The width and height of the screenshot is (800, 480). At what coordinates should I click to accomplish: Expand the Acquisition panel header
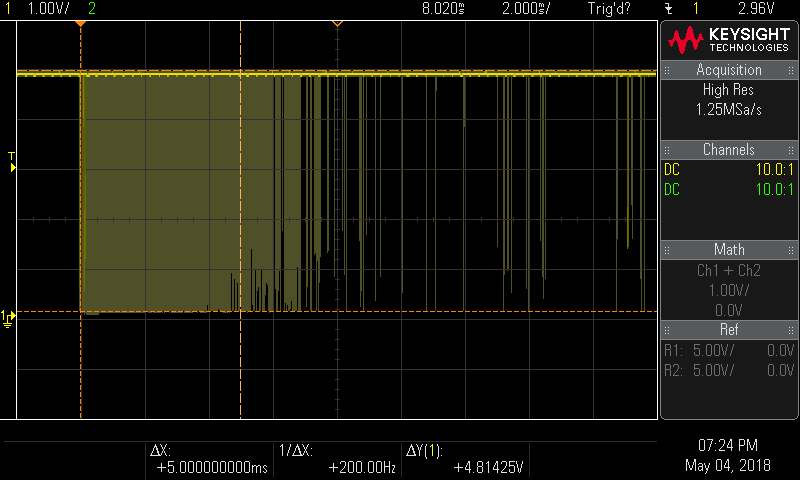tap(729, 70)
